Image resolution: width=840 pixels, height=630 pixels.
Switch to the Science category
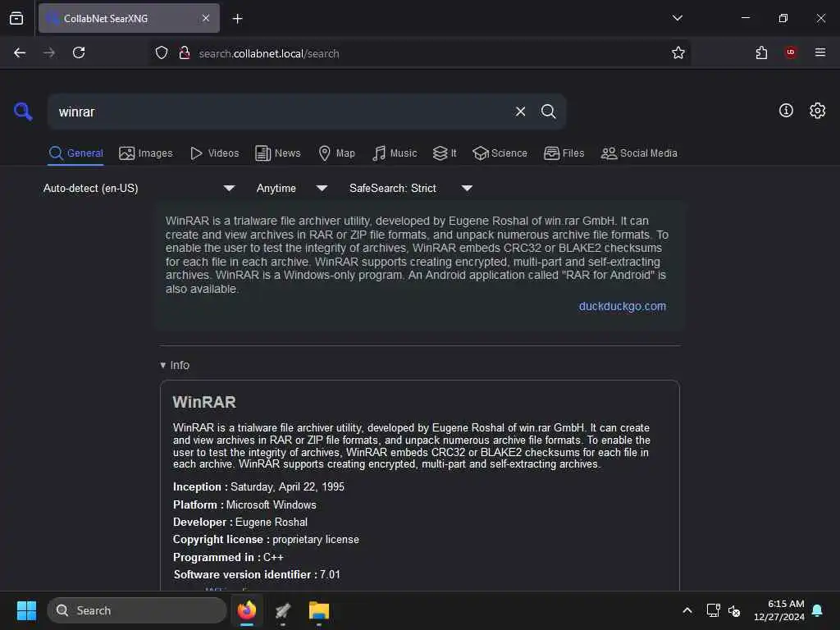(x=500, y=153)
